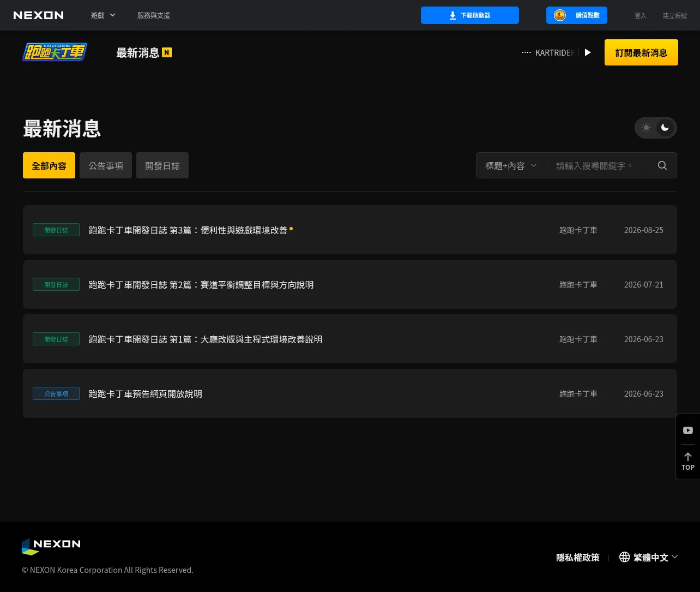
Task: Open the 標題+內容 search filter dropdown
Action: (x=511, y=165)
